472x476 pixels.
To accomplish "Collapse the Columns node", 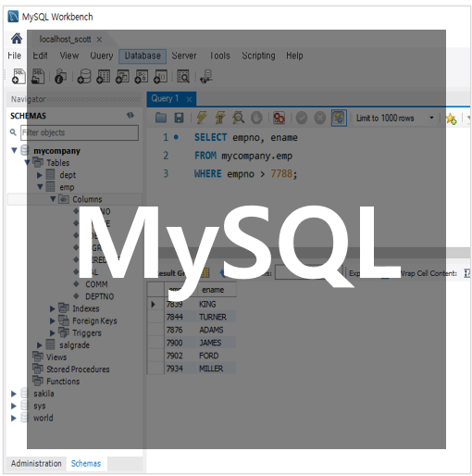I will pyautogui.click(x=53, y=199).
